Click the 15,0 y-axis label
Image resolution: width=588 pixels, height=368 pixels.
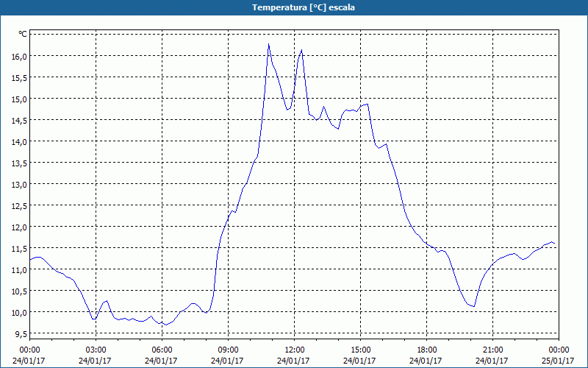click(x=21, y=99)
